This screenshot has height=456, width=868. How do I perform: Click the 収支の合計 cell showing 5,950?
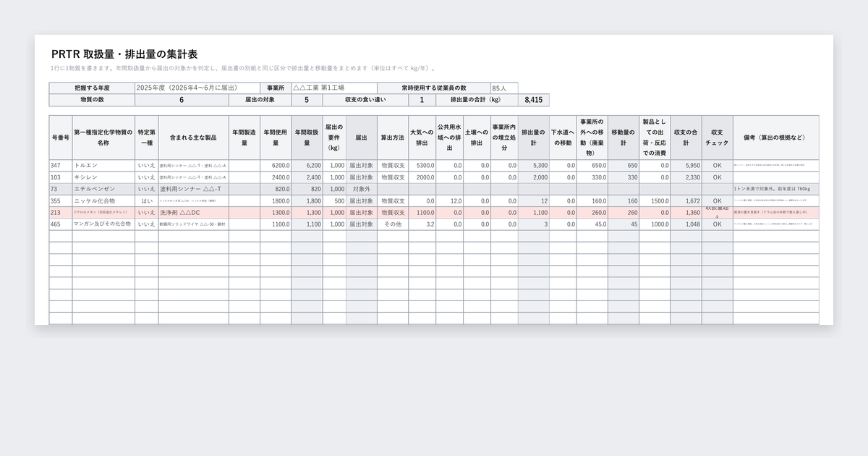tap(686, 166)
